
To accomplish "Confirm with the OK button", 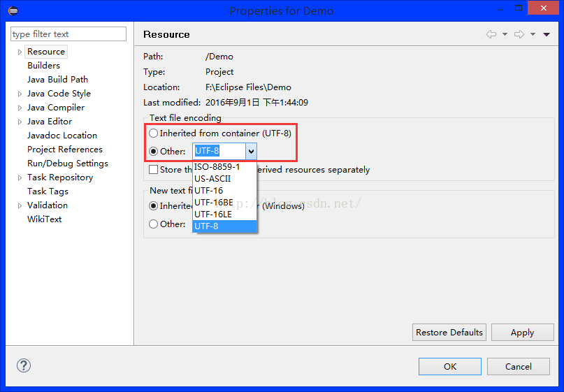I will pos(450,366).
